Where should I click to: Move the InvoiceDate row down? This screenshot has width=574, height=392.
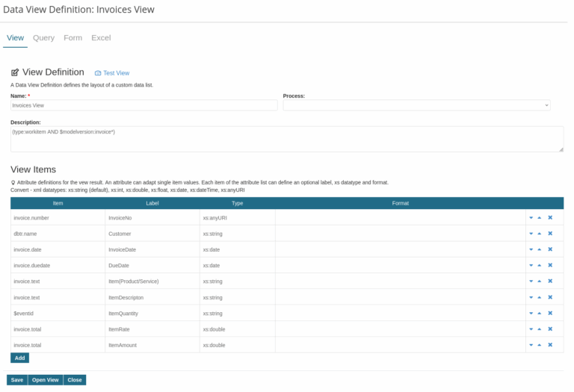pos(531,249)
